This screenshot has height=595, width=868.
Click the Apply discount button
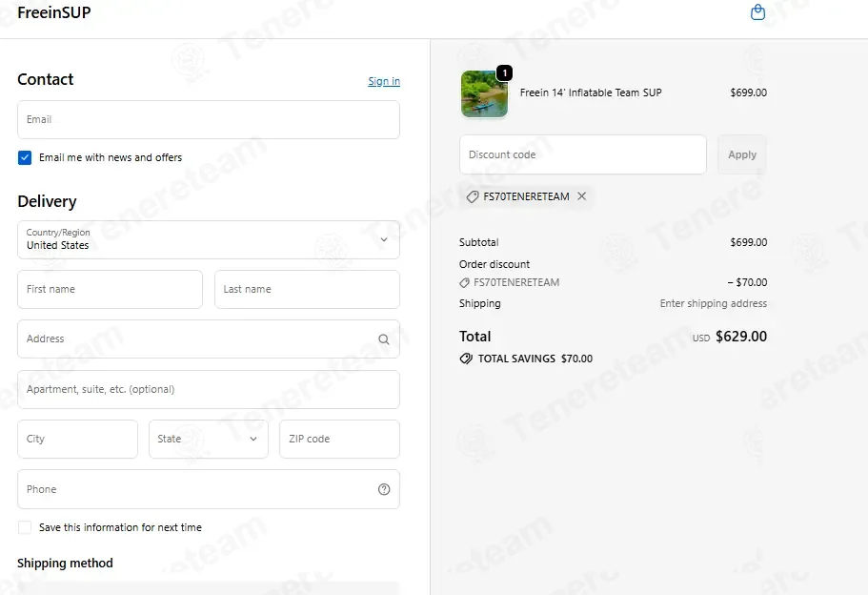[x=742, y=154]
